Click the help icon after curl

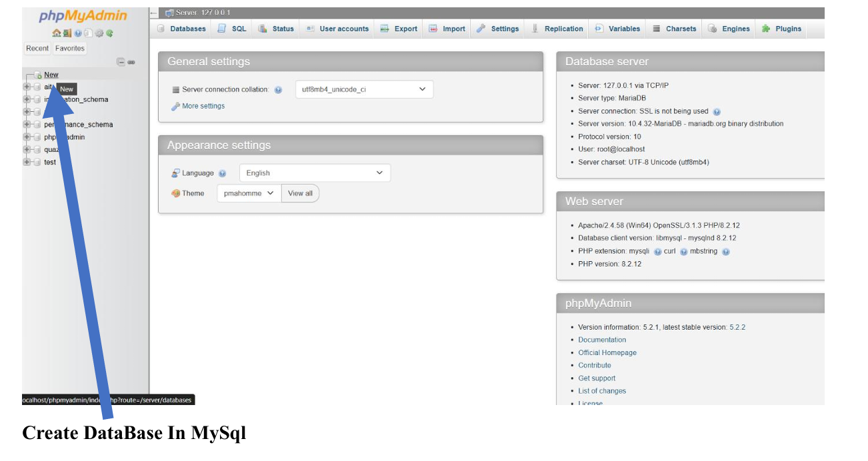pyautogui.click(x=683, y=252)
